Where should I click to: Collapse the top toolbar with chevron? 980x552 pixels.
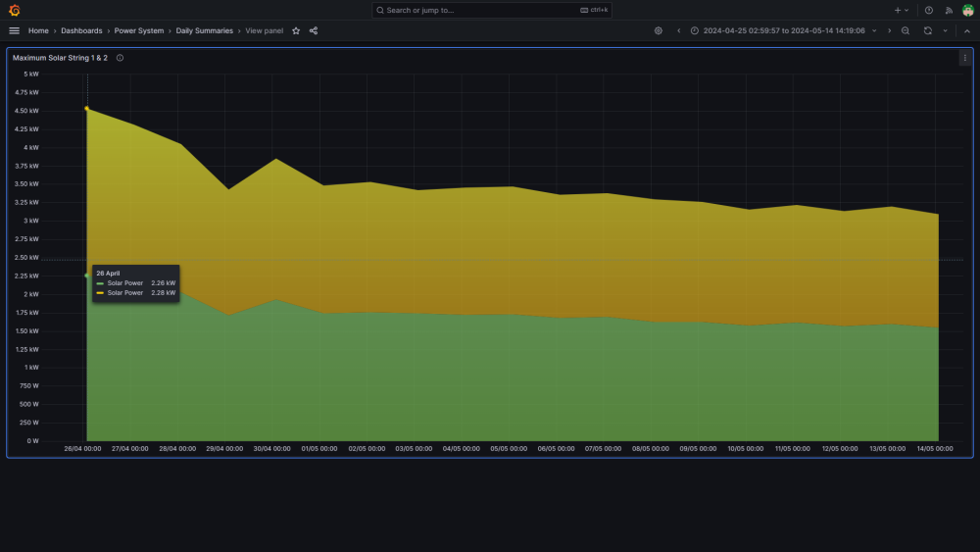pyautogui.click(x=967, y=30)
